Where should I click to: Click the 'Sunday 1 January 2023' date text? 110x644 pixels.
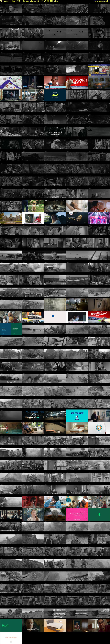pyautogui.click(x=33, y=1)
